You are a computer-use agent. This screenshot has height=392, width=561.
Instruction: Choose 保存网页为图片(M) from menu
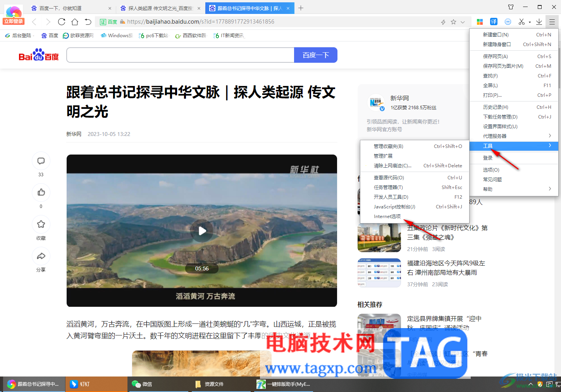(x=514, y=66)
